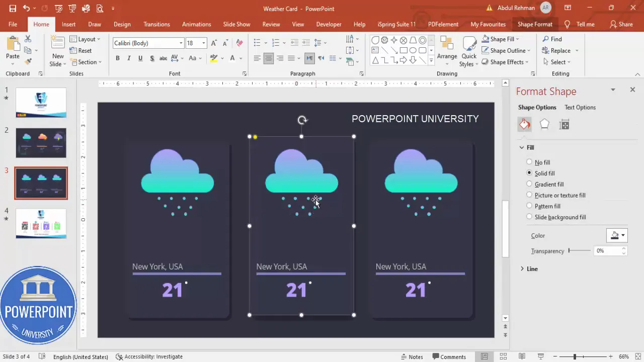This screenshot has height=362, width=644.
Task: Open the Arrange tool
Action: 447,50
